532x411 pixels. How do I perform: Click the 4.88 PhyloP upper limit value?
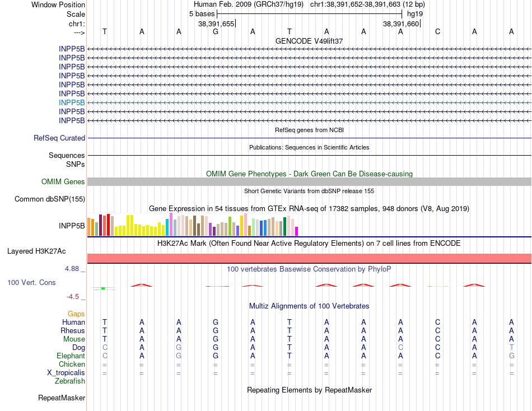pyautogui.click(x=72, y=268)
